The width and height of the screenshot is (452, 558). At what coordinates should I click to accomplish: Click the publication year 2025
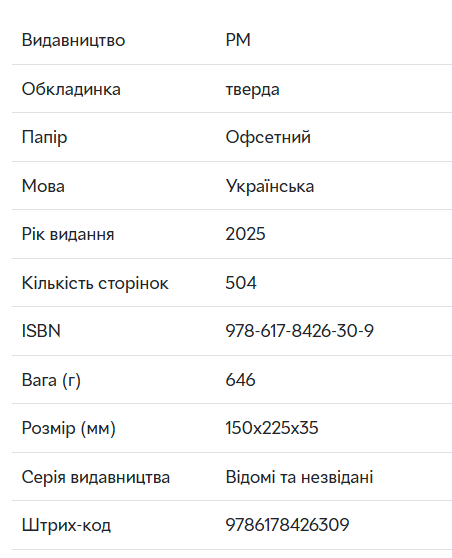[x=246, y=234]
